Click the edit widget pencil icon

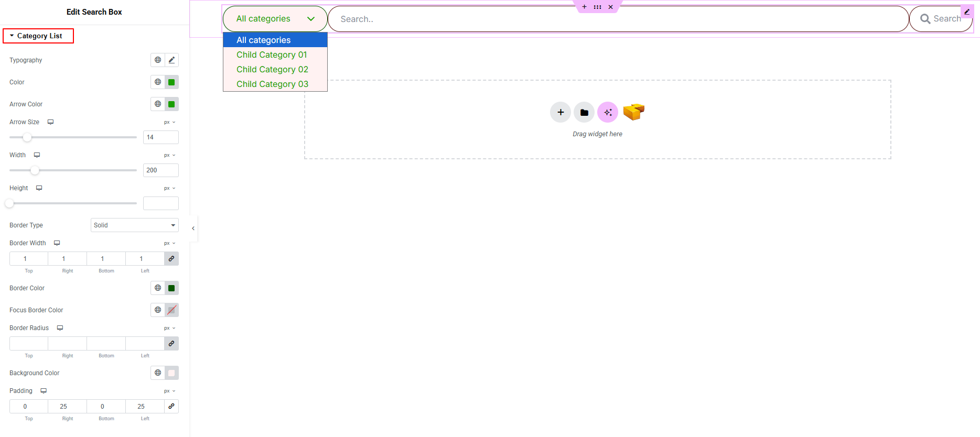(x=967, y=12)
